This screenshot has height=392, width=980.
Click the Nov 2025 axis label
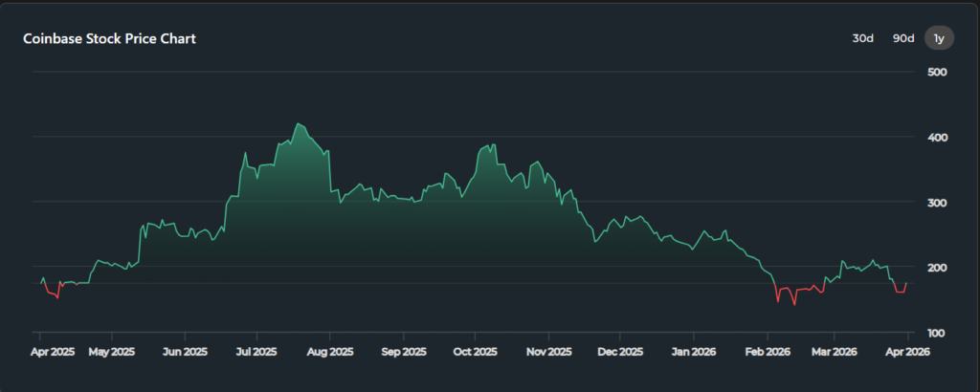[548, 352]
